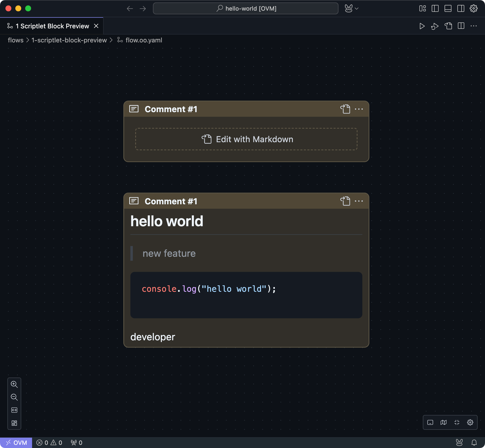This screenshot has width=485, height=448.
Task: Select the 1 Scriptlet Block Preview tab
Action: [52, 26]
